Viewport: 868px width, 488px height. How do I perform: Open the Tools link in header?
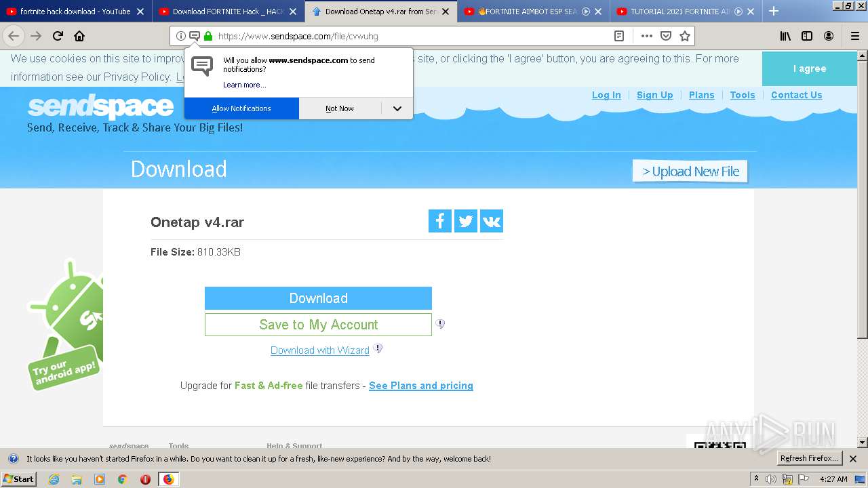[x=743, y=95]
